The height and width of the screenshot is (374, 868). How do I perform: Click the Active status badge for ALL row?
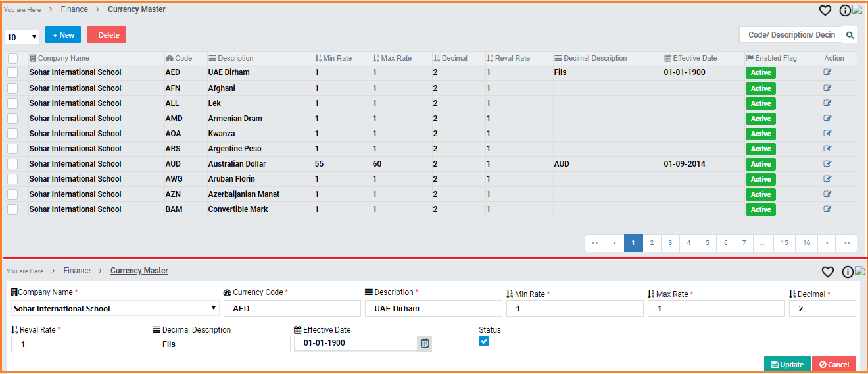(760, 103)
